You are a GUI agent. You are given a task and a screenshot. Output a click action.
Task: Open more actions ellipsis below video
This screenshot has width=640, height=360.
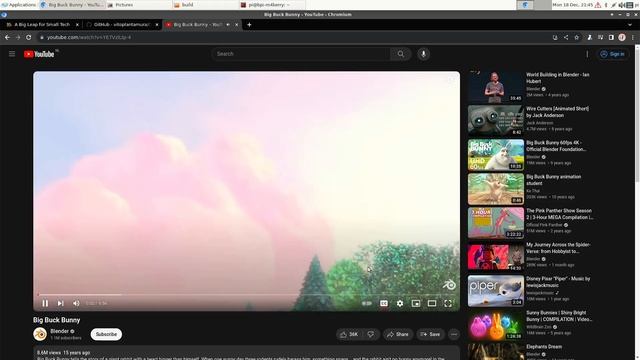coord(453,334)
